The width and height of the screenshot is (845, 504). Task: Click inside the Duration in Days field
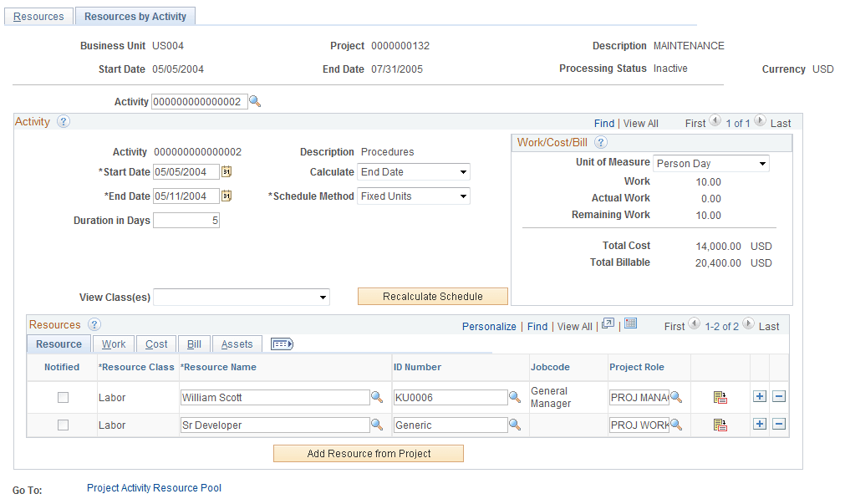tap(184, 220)
